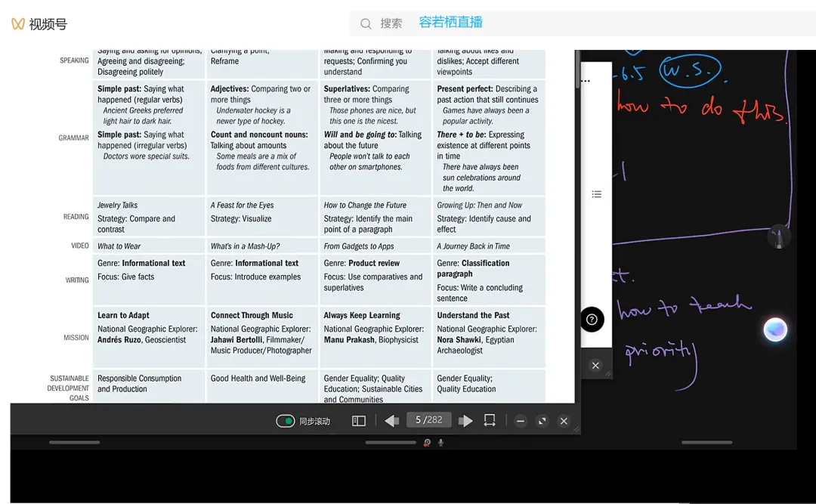Click the microphone icon below the toolbar
This screenshot has width=816, height=504.
click(x=440, y=443)
